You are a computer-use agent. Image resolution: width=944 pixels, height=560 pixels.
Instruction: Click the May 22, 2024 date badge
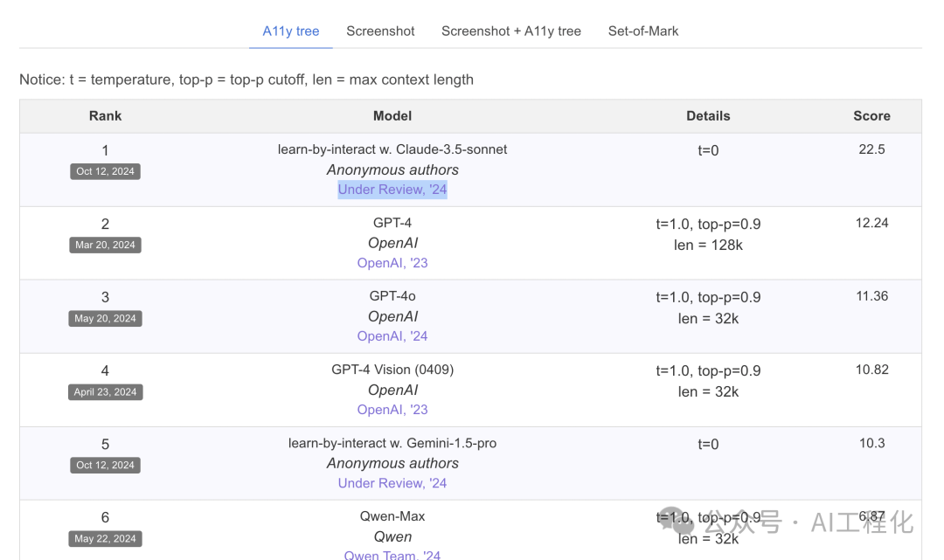(x=106, y=538)
